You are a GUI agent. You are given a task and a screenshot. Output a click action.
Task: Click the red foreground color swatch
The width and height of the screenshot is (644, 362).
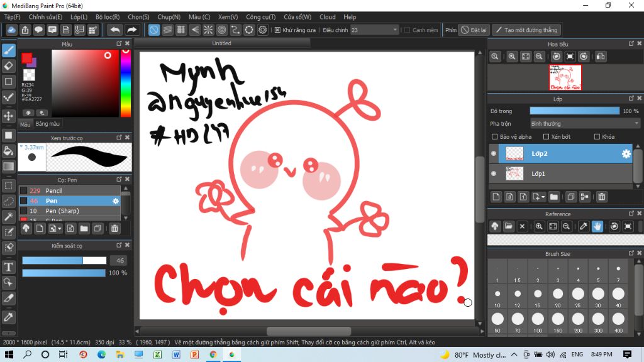[x=26, y=58]
